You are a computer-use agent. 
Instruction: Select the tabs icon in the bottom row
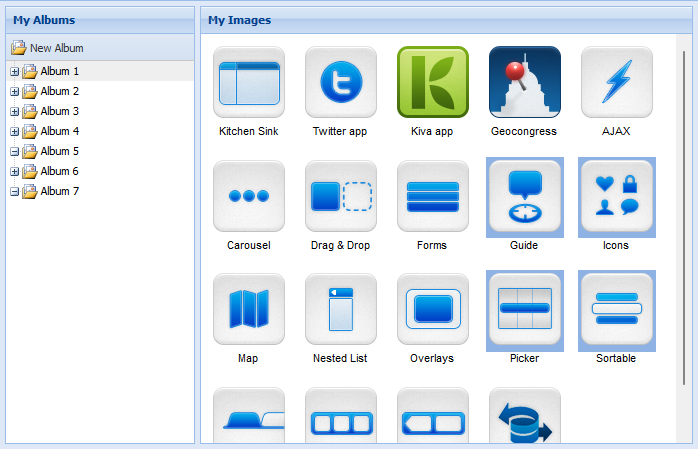[x=249, y=415]
